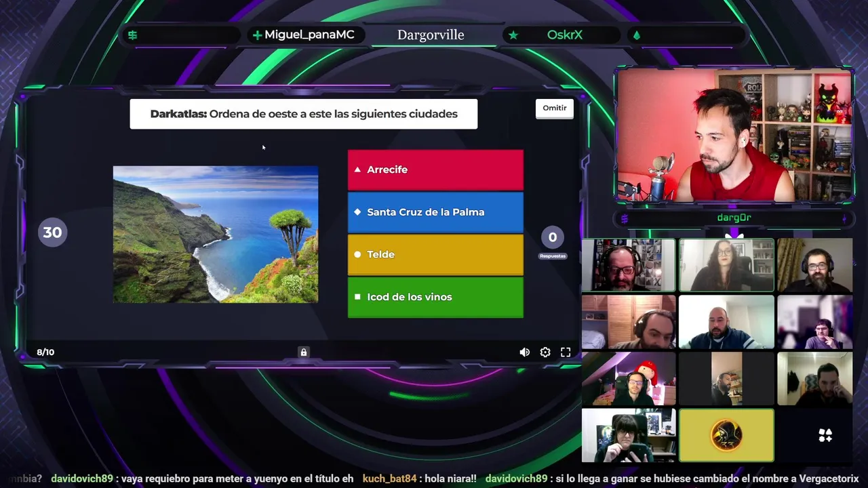Click the Darkatlas question title text
Viewport: 868px width, 488px height.
pos(304,114)
